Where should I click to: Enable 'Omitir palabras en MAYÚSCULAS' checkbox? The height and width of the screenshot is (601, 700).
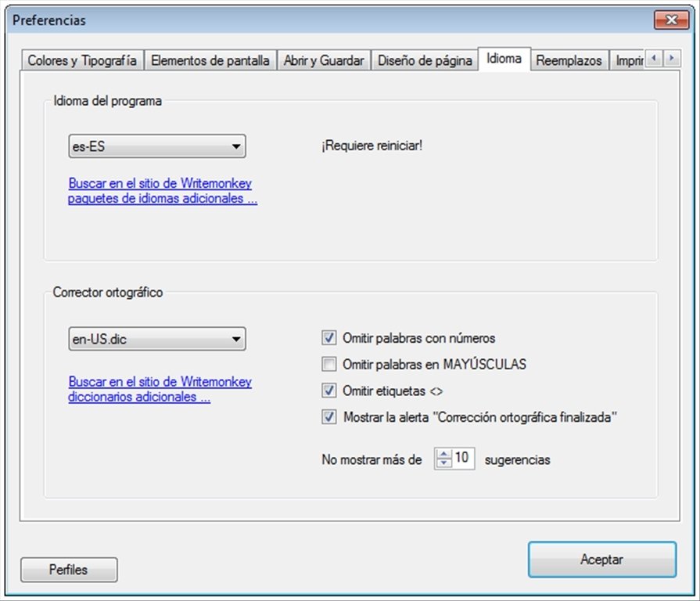click(x=329, y=365)
